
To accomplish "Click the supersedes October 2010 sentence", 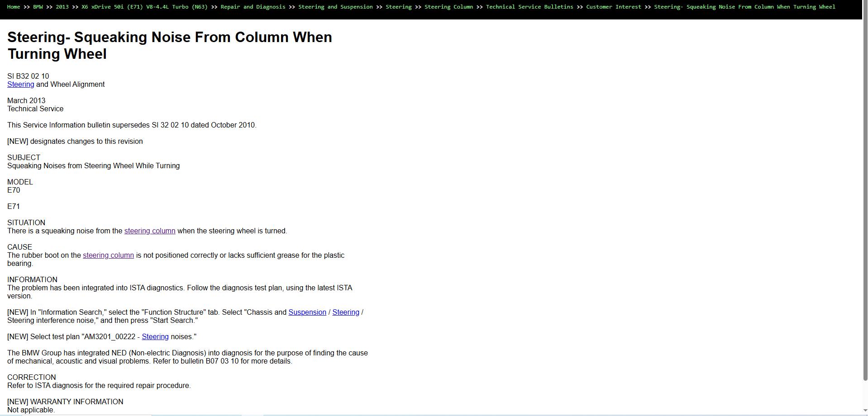I will [132, 125].
